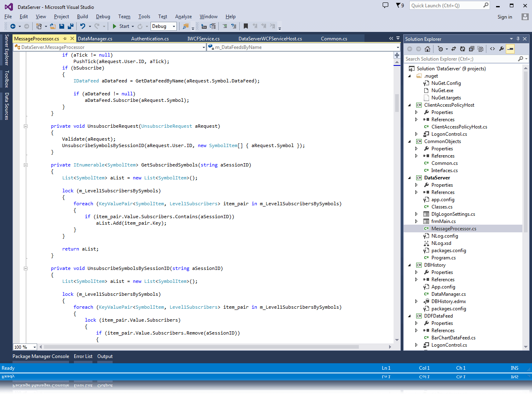The width and height of the screenshot is (532, 398).
Task: Toggle Preview Selected Items in Solution Explorer
Action: [510, 49]
